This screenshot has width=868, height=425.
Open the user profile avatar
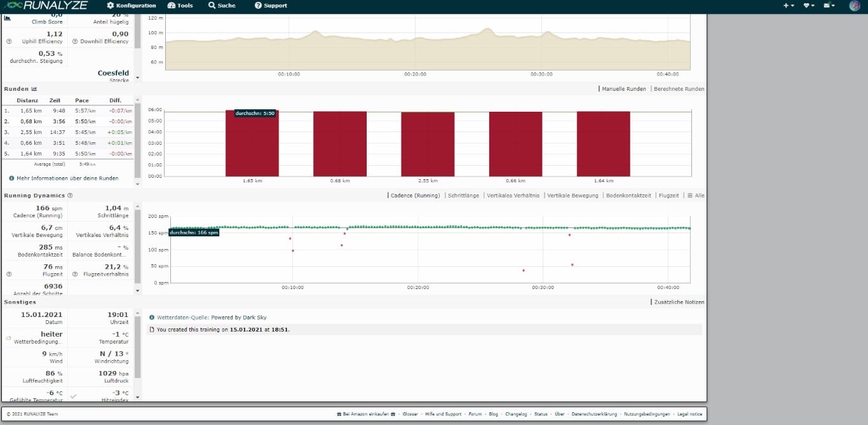click(854, 6)
